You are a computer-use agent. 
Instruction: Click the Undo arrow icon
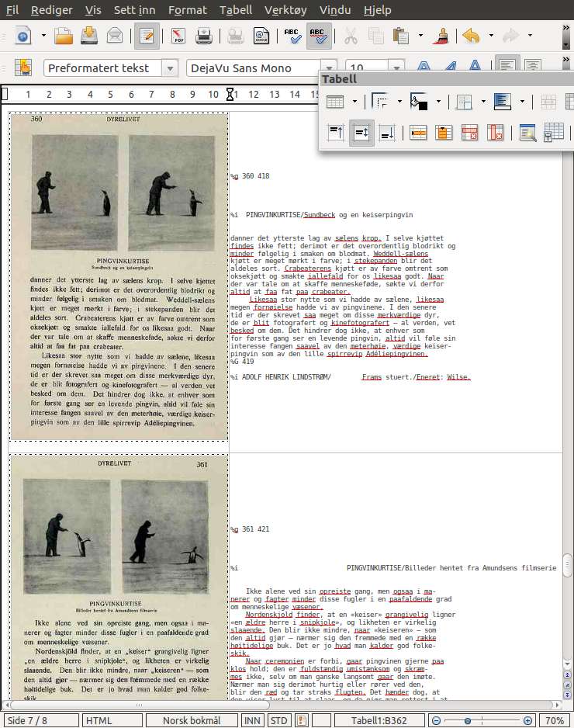470,36
